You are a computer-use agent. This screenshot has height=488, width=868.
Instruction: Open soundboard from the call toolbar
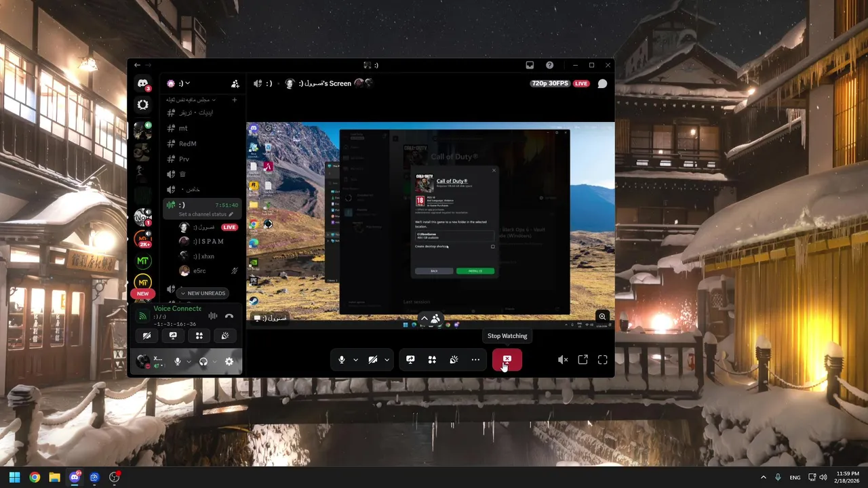click(x=454, y=360)
